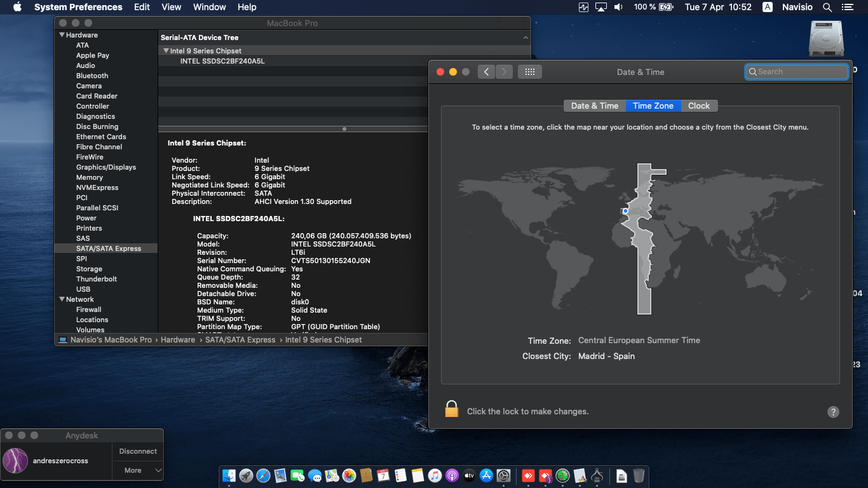Image resolution: width=868 pixels, height=488 pixels.
Task: Click the volume icon in the menu bar
Action: tap(618, 7)
